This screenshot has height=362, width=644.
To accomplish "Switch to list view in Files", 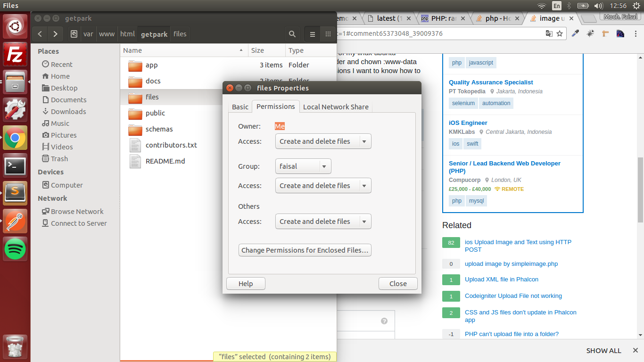I will pos(312,34).
